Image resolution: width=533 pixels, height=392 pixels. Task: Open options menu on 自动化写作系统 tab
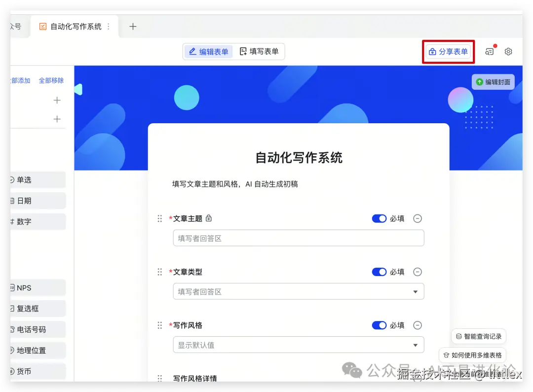(x=108, y=26)
